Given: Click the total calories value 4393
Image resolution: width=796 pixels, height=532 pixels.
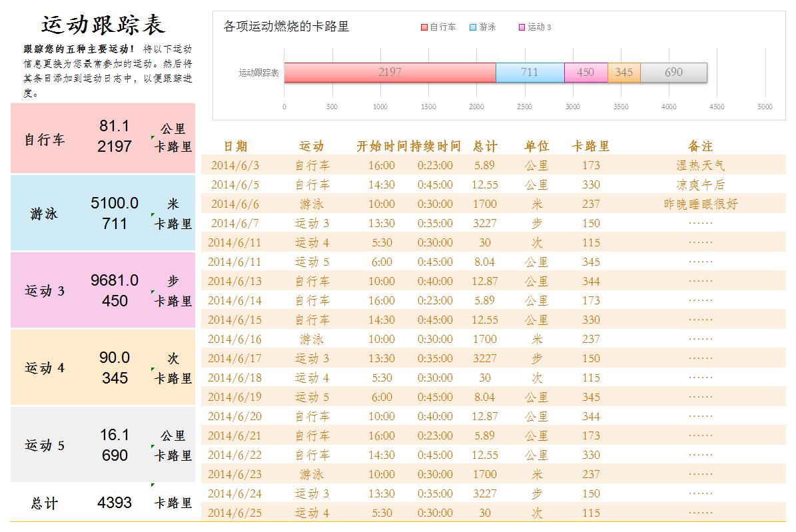Looking at the screenshot, I should [115, 503].
